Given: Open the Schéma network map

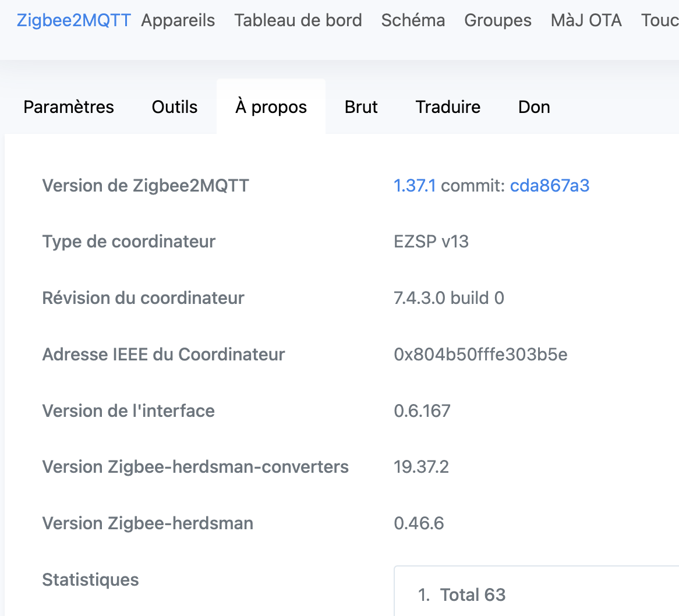Looking at the screenshot, I should [x=413, y=20].
